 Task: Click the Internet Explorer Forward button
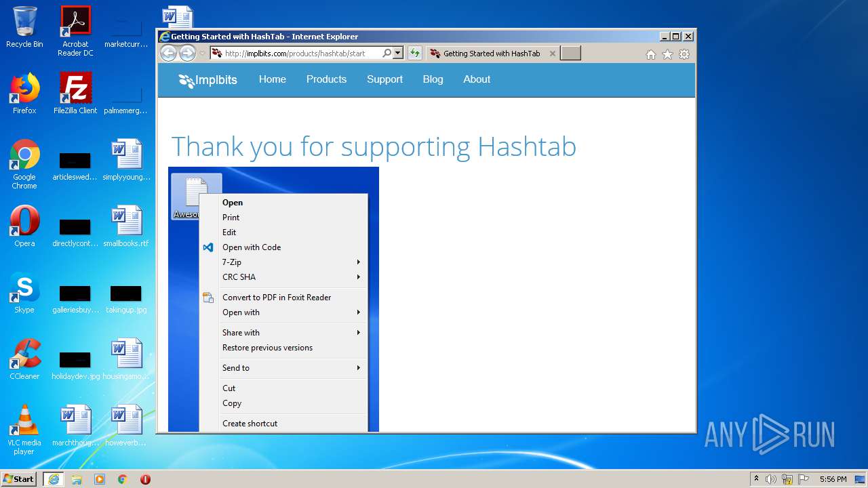(x=187, y=54)
